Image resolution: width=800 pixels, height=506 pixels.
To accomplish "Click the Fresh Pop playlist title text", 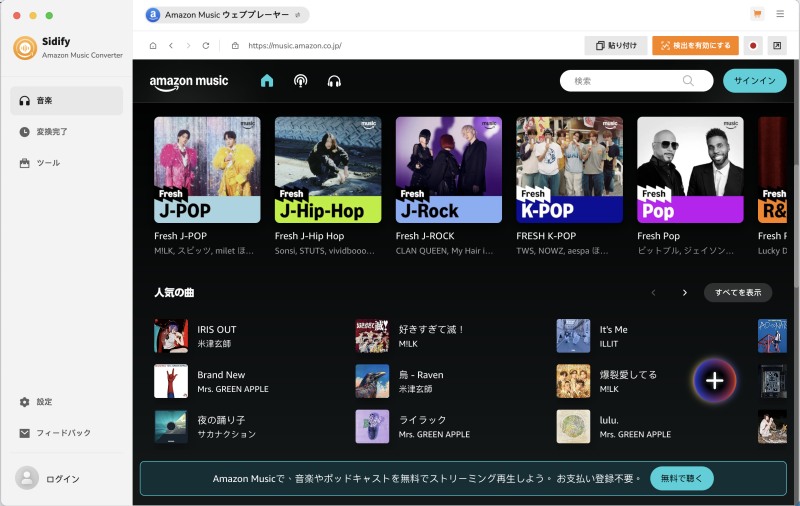I will click(x=658, y=236).
